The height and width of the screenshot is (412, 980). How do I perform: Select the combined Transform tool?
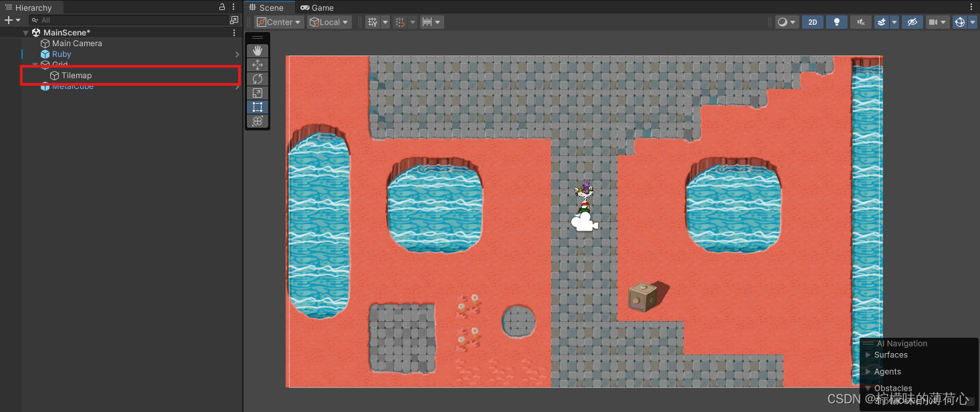click(x=258, y=121)
